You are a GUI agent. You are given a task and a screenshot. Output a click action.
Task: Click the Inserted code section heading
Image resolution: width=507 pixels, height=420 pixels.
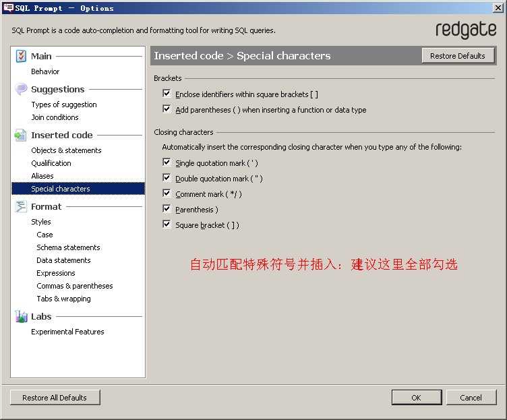[x=62, y=135]
